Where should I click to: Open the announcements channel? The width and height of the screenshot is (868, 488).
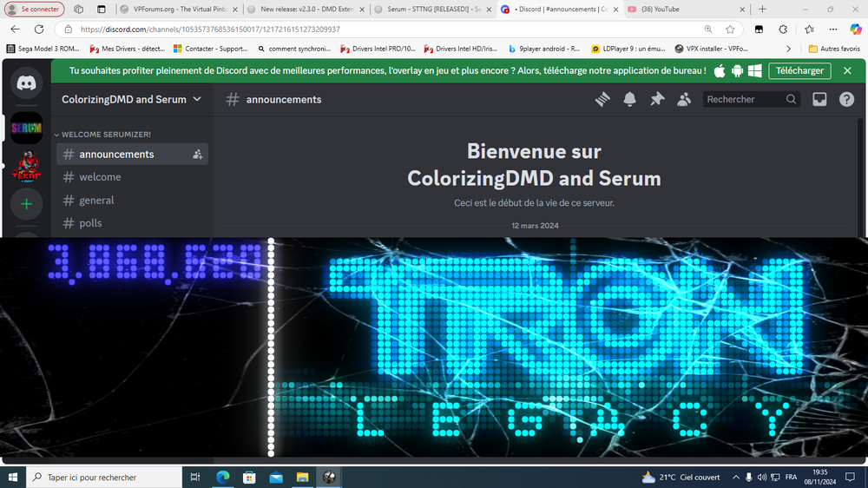[132, 154]
